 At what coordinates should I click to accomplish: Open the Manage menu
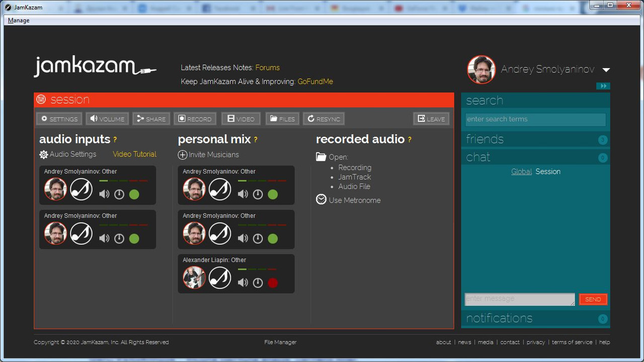click(x=19, y=20)
